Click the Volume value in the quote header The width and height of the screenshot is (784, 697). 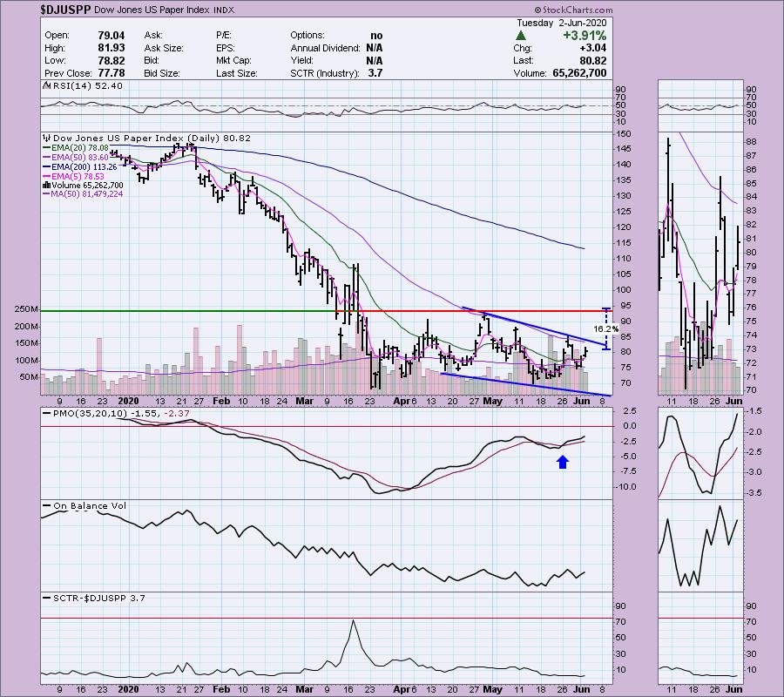[x=579, y=73]
